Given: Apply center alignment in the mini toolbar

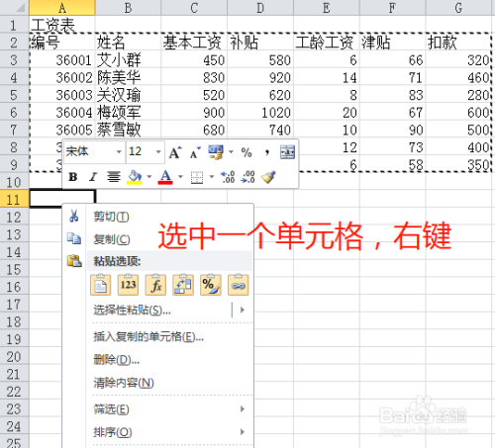Looking at the screenshot, I should 114,177.
